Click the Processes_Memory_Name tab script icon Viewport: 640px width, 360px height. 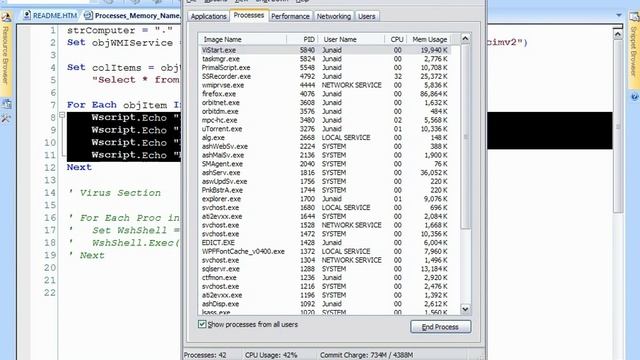[x=88, y=16]
